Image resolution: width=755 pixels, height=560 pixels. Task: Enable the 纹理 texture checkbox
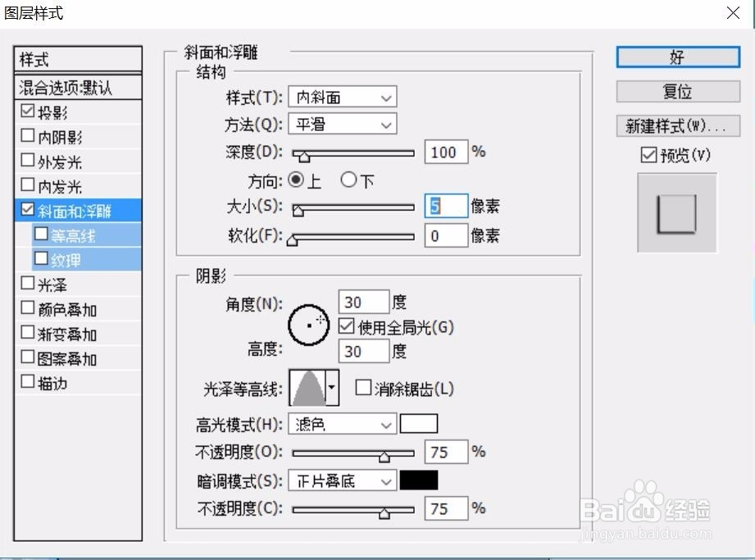pyautogui.click(x=41, y=258)
